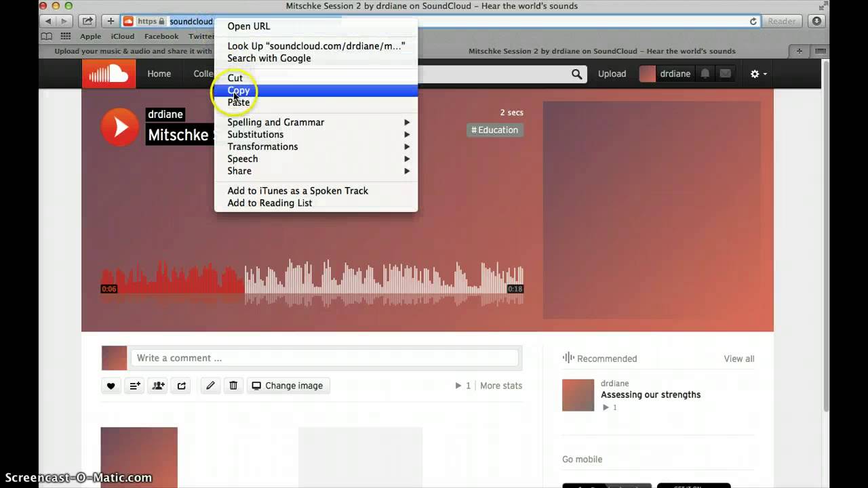Image resolution: width=868 pixels, height=488 pixels.
Task: Expand the Speech submenu
Action: 242,159
